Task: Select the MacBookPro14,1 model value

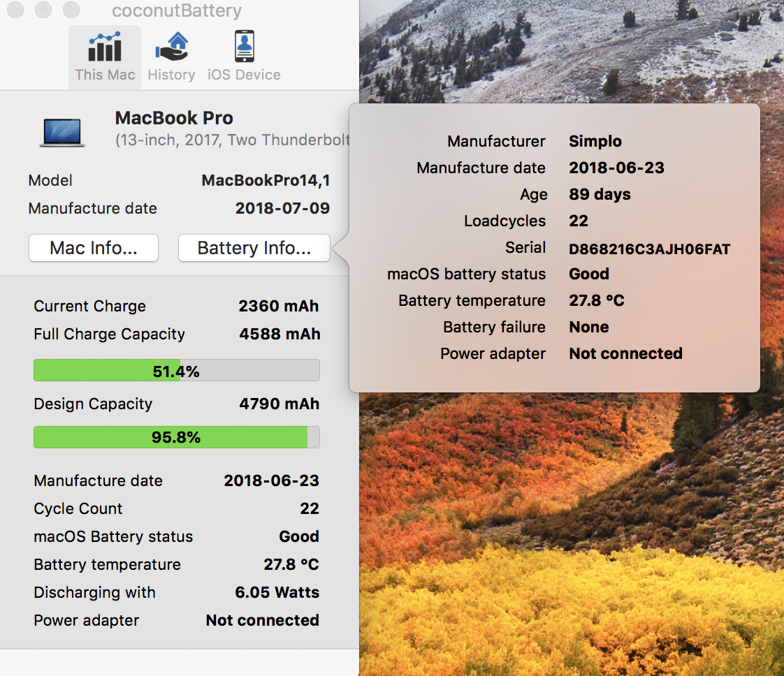Action: pos(266,181)
